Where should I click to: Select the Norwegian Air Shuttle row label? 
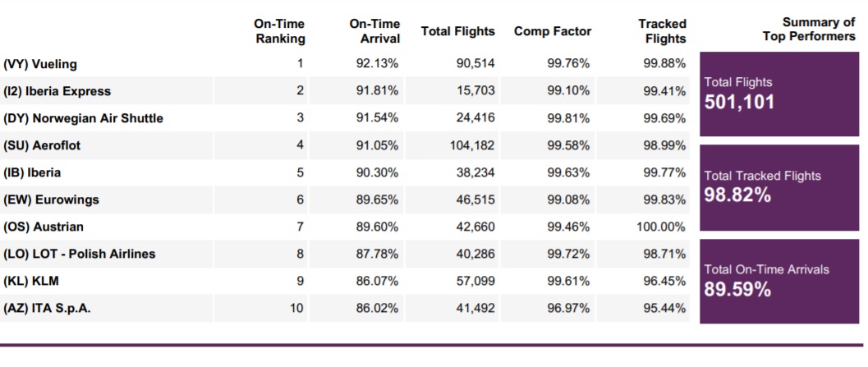point(83,118)
